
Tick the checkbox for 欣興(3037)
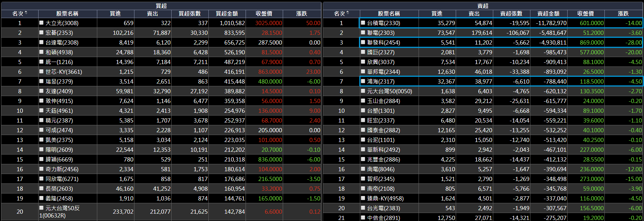(363, 62)
